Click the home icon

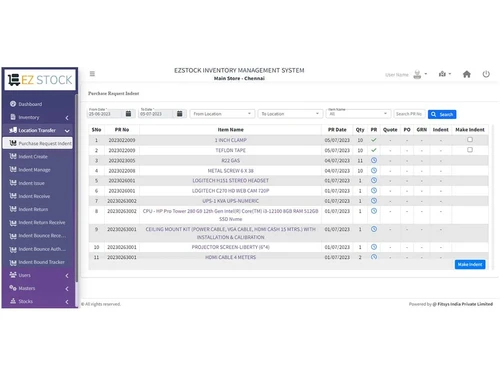point(467,74)
